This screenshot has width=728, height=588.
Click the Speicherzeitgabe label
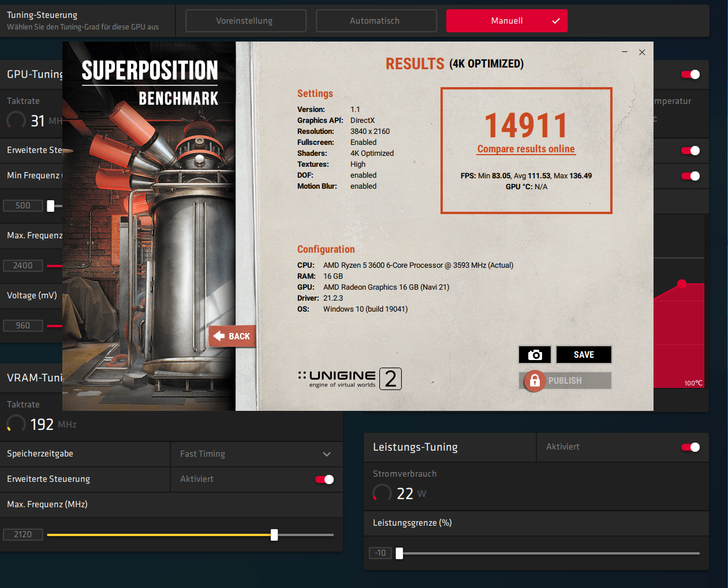coord(40,454)
